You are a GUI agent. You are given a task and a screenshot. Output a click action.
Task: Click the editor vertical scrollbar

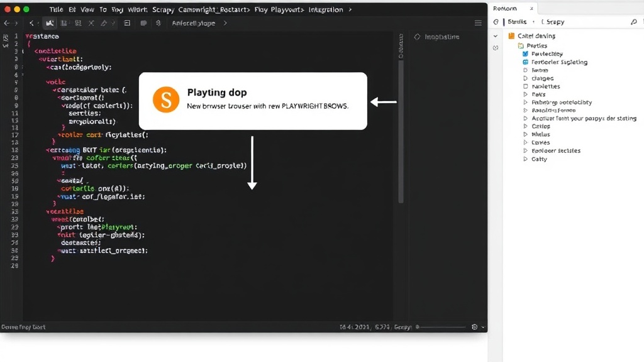(x=401, y=131)
